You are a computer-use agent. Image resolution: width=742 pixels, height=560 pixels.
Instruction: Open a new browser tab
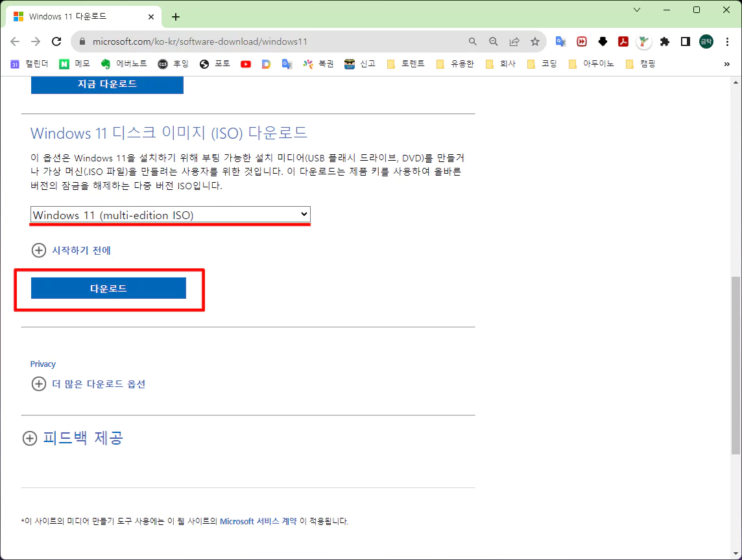176,17
